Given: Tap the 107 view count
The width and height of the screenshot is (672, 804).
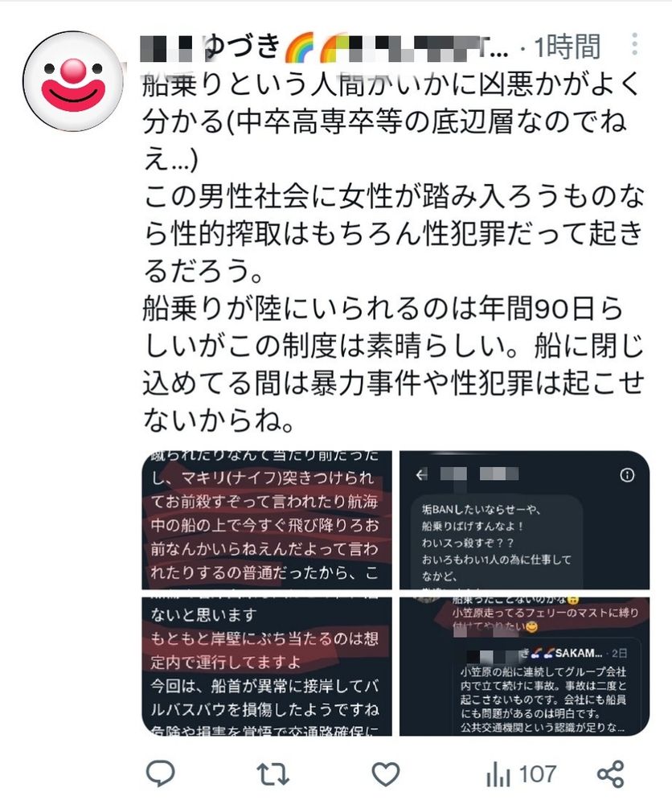Looking at the screenshot, I should coord(537,774).
